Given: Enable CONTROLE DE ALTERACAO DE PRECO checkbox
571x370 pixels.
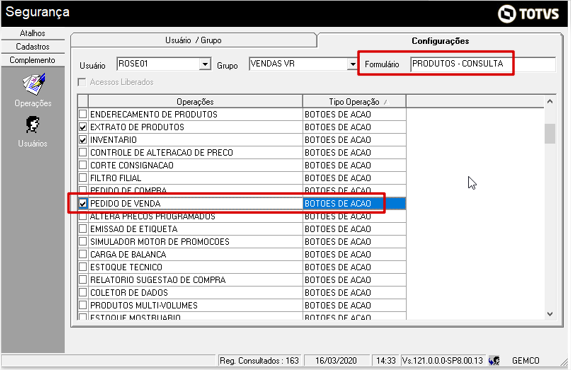Looking at the screenshot, I should [x=83, y=152].
